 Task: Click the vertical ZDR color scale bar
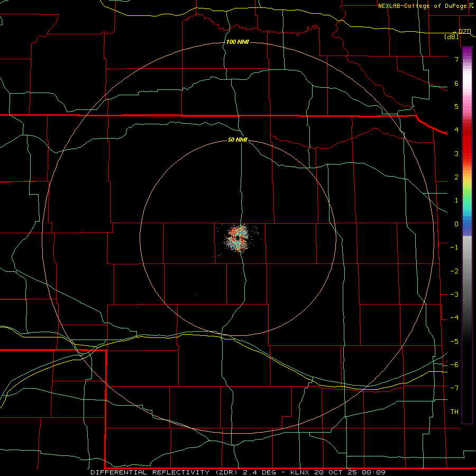click(x=467, y=235)
